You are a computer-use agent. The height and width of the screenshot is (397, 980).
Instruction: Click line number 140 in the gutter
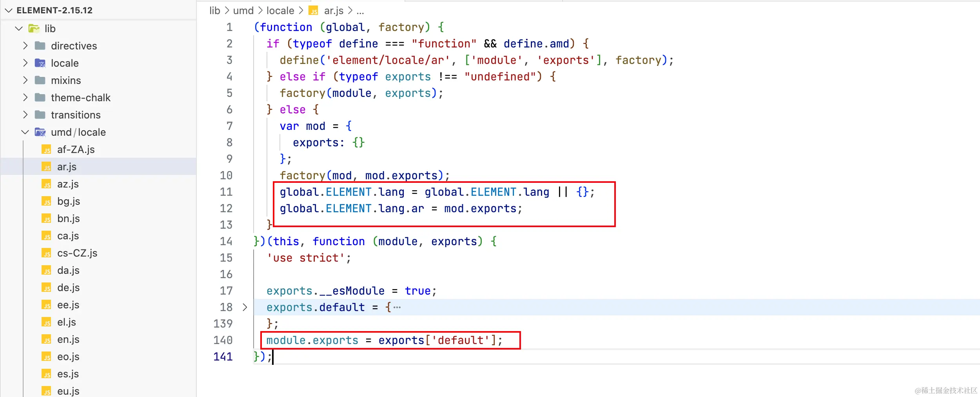click(x=223, y=340)
